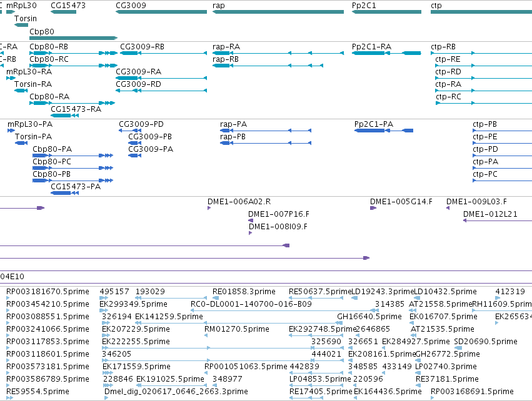Click protein ctp-PD
This screenshot has height=401, width=532.
coord(502,156)
